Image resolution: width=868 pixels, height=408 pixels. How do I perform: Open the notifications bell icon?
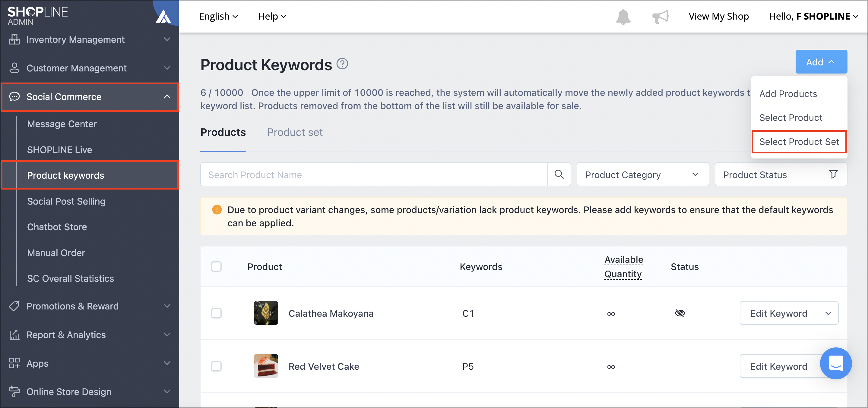(x=623, y=17)
